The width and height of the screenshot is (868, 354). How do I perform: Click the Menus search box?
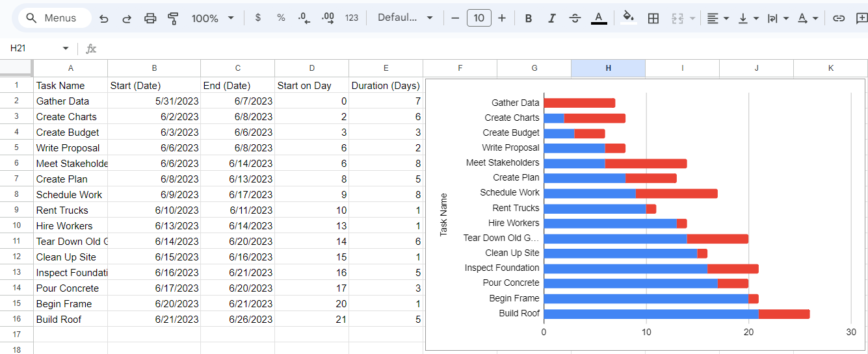pos(55,18)
